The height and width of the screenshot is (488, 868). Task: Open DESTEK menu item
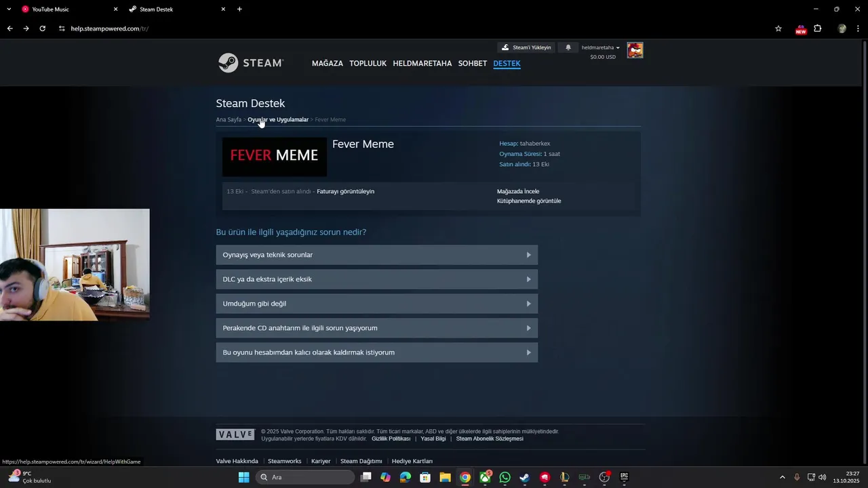(x=507, y=63)
